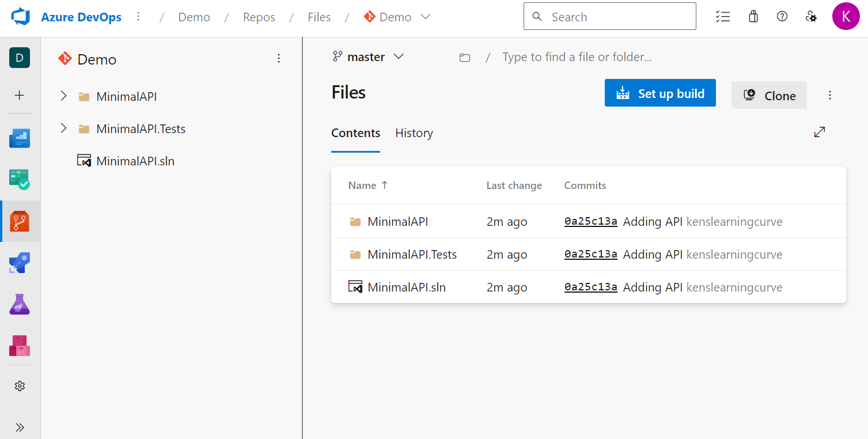Open the master branch dropdown
The width and height of the screenshot is (868, 439).
pos(367,56)
